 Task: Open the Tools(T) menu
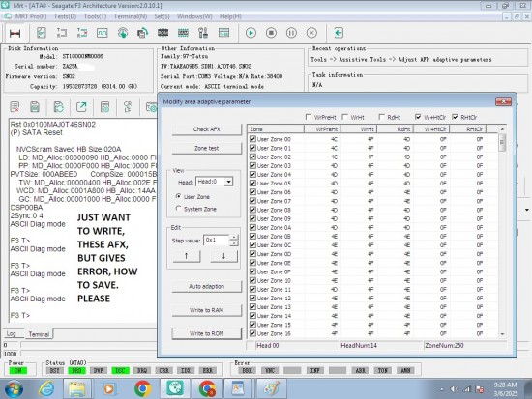(95, 16)
